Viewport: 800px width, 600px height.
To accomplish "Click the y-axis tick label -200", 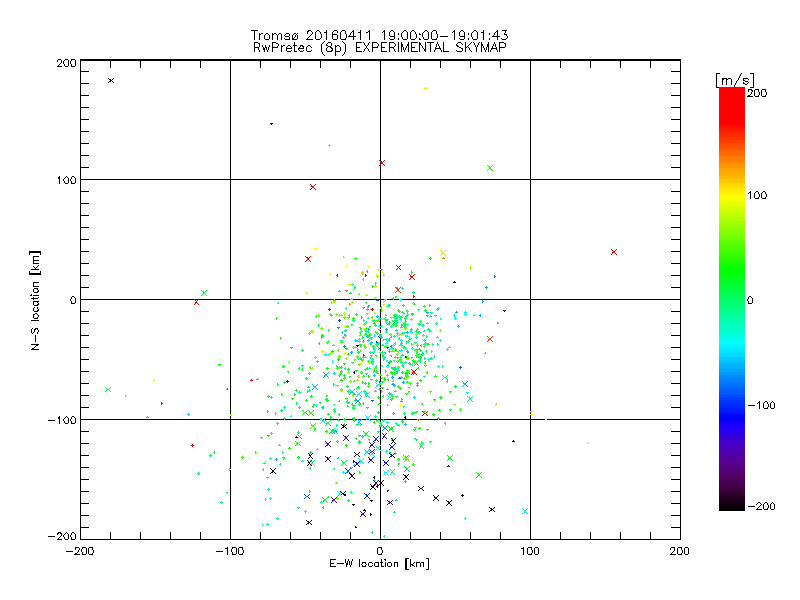I will coord(62,536).
